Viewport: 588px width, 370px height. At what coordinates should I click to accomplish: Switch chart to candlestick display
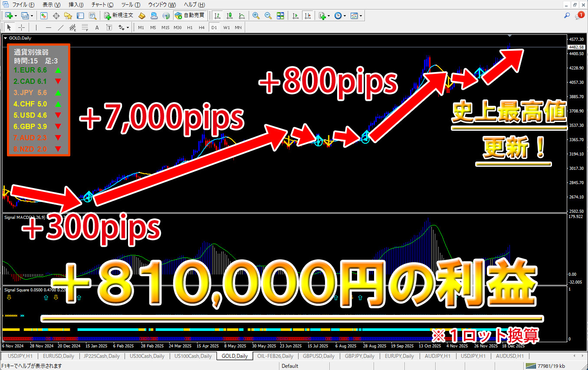pyautogui.click(x=230, y=16)
